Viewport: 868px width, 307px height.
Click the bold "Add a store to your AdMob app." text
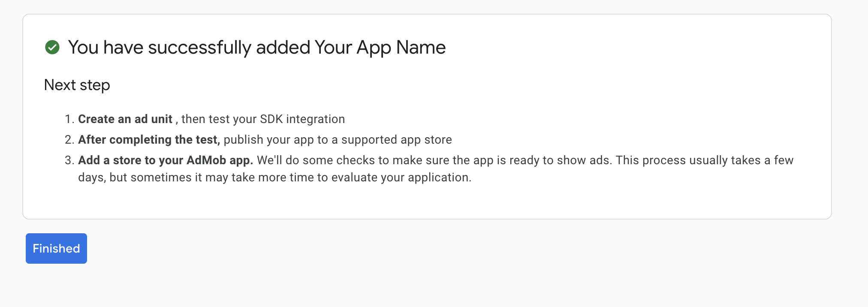pyautogui.click(x=166, y=160)
